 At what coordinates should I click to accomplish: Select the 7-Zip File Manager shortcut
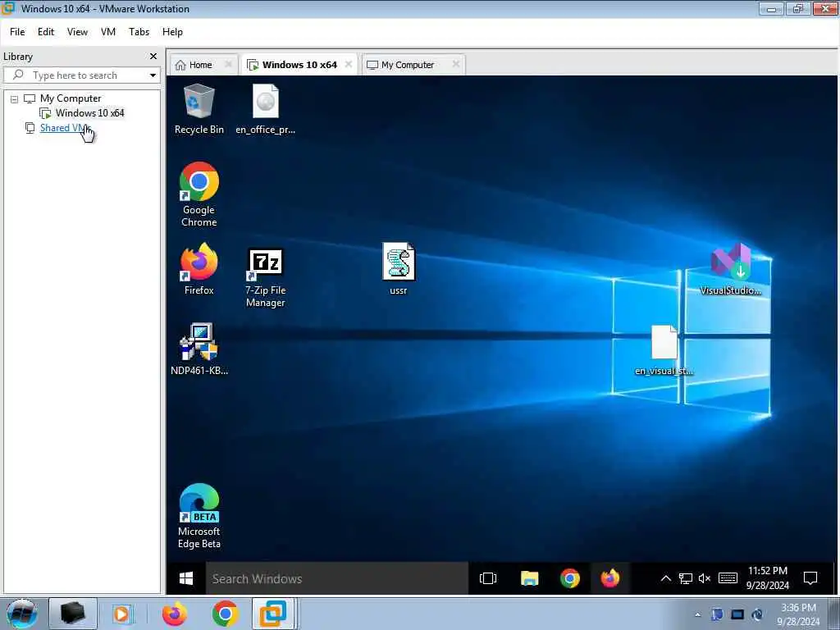[x=265, y=278]
